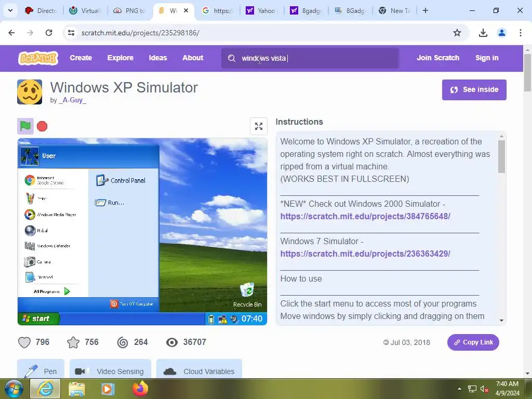Image resolution: width=532 pixels, height=399 pixels.
Task: Open Ideas in Scratch navigation
Action: click(x=158, y=58)
